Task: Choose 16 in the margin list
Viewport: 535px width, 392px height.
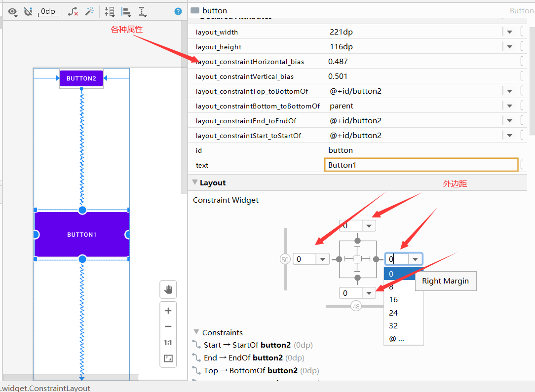Action: [404, 300]
